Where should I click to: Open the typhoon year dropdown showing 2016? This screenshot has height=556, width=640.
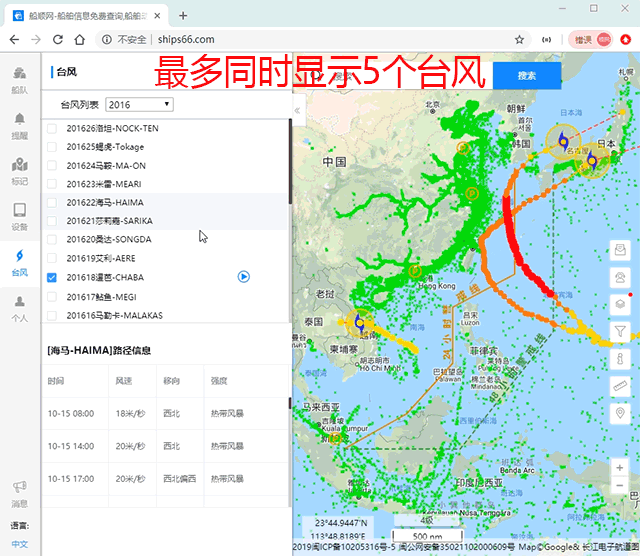pos(139,105)
